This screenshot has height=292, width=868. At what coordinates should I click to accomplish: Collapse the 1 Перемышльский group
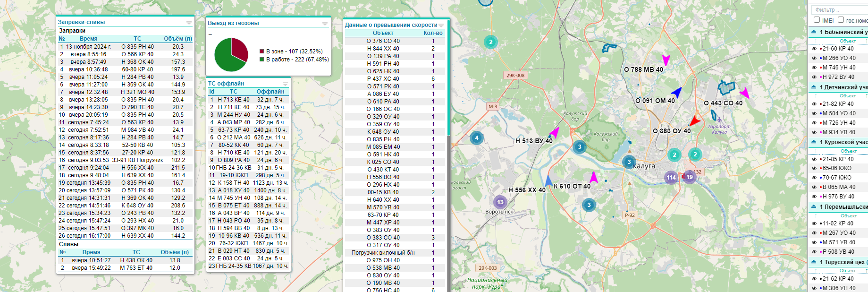(x=814, y=206)
